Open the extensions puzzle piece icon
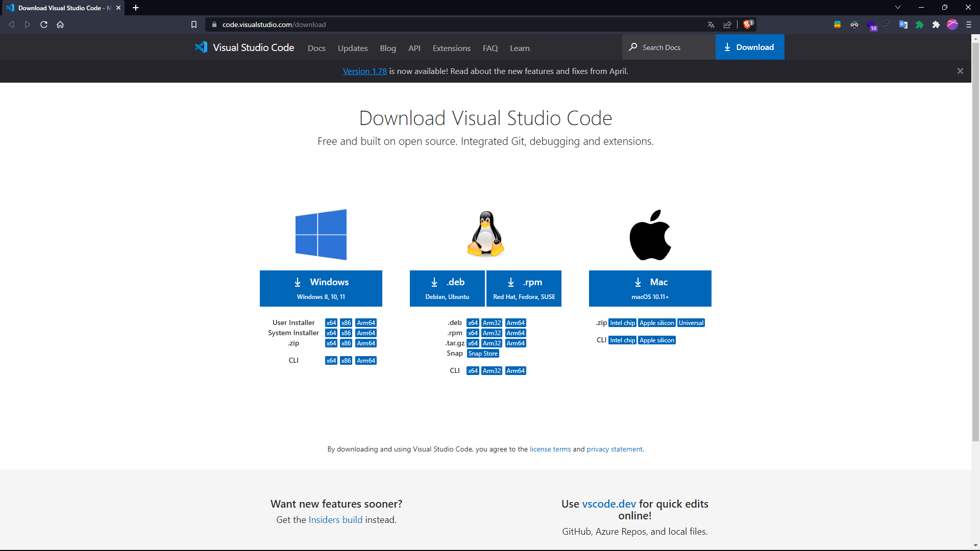The width and height of the screenshot is (980, 551). pyautogui.click(x=936, y=24)
